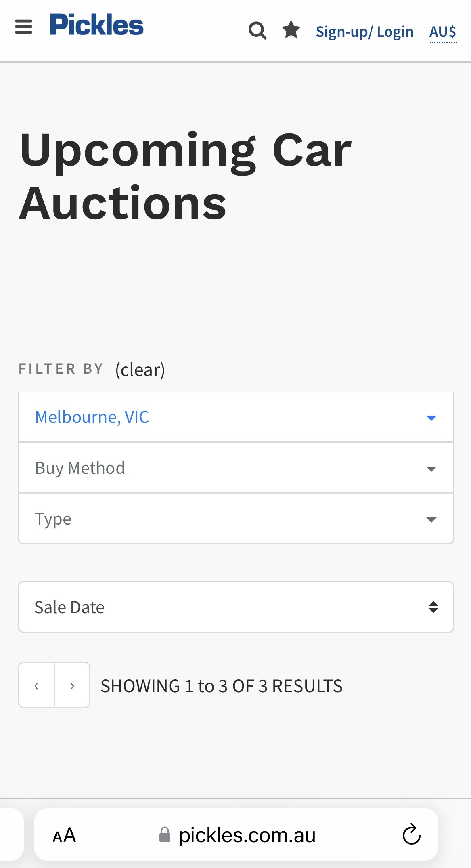Go to next results page
Image resolution: width=471 pixels, height=868 pixels.
coord(72,685)
